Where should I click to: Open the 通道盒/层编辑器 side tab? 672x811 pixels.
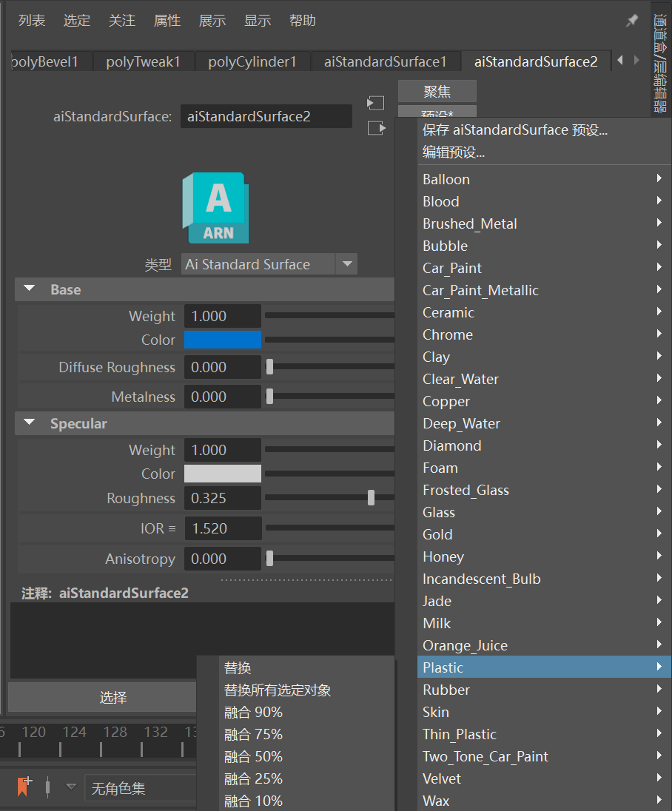660,63
